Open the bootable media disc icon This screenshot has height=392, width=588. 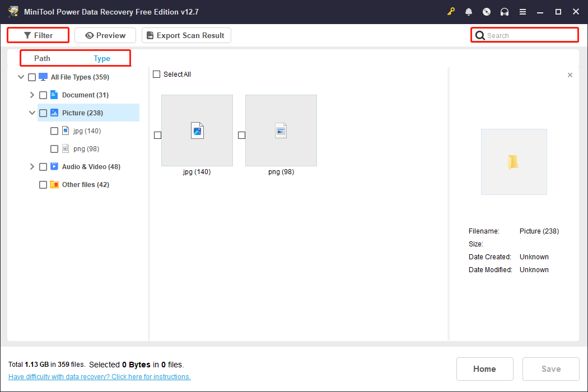(487, 11)
